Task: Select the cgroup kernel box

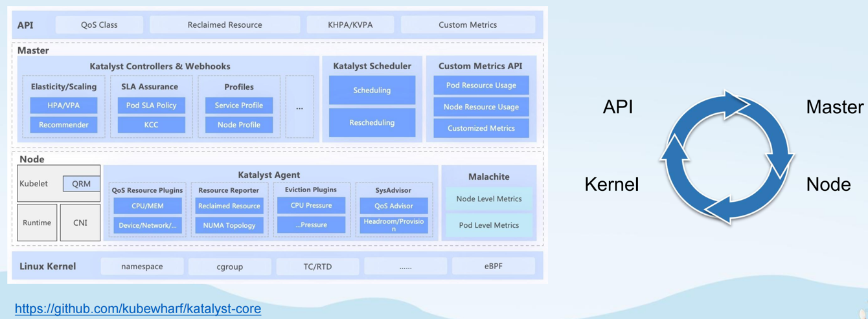Action: (230, 267)
